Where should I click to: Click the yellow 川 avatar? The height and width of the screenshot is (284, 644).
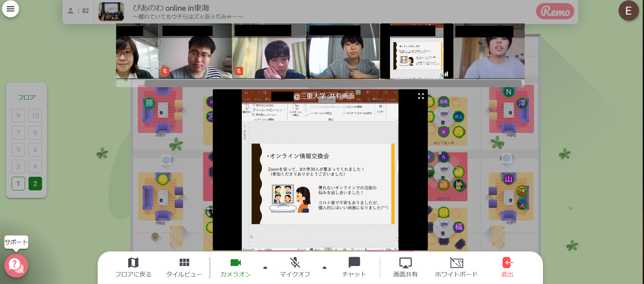pos(444,212)
